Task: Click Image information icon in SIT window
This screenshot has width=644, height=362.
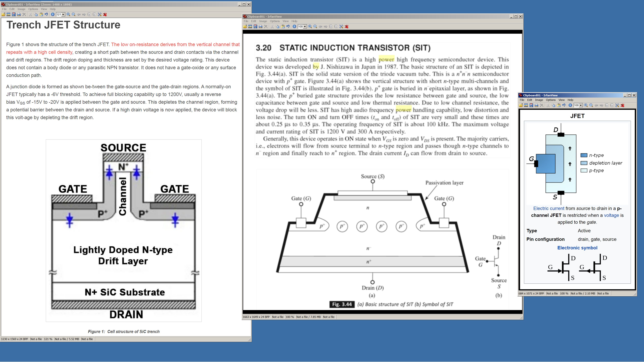Action: (x=294, y=26)
